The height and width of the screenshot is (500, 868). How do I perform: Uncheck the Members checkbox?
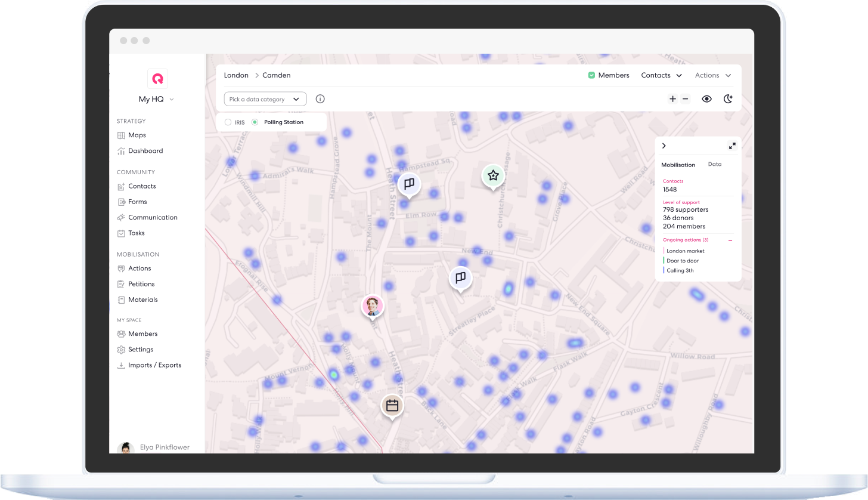(591, 75)
